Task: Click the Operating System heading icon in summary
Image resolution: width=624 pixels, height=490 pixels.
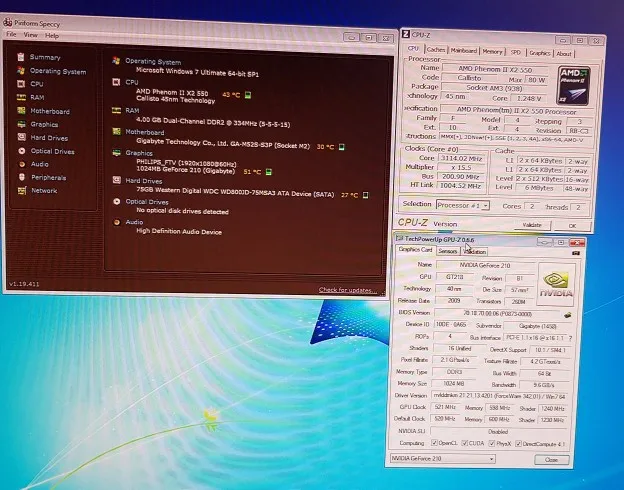Action: coord(116,61)
